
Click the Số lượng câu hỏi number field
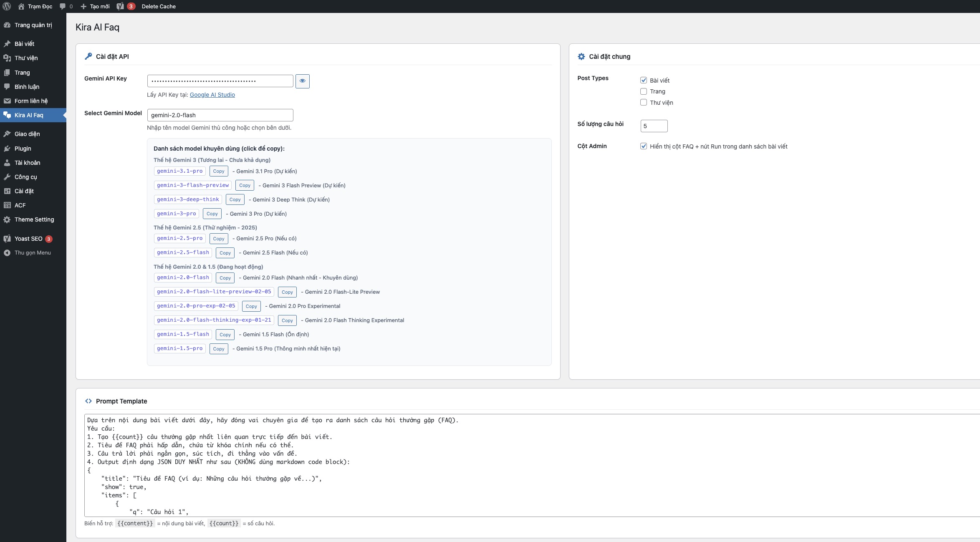[x=654, y=126]
